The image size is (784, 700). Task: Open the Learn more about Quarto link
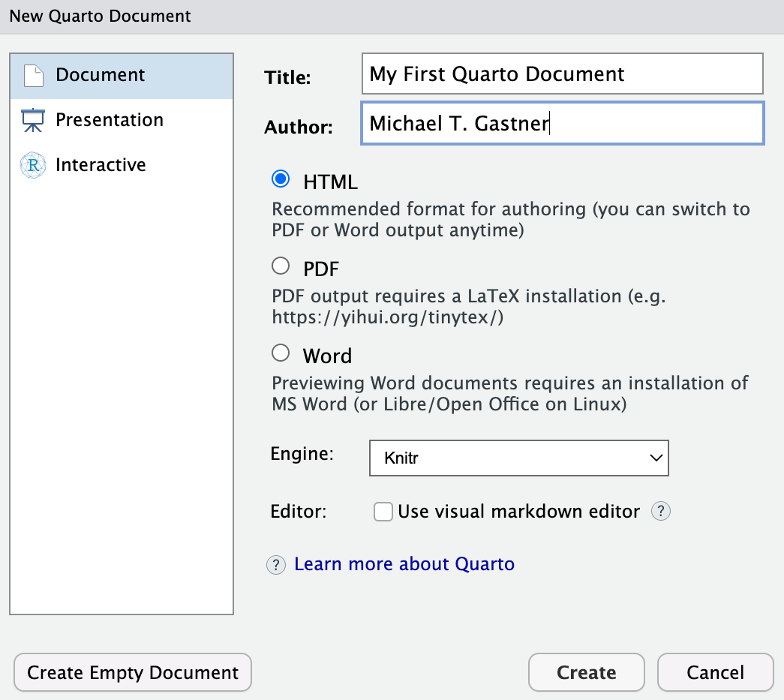404,564
